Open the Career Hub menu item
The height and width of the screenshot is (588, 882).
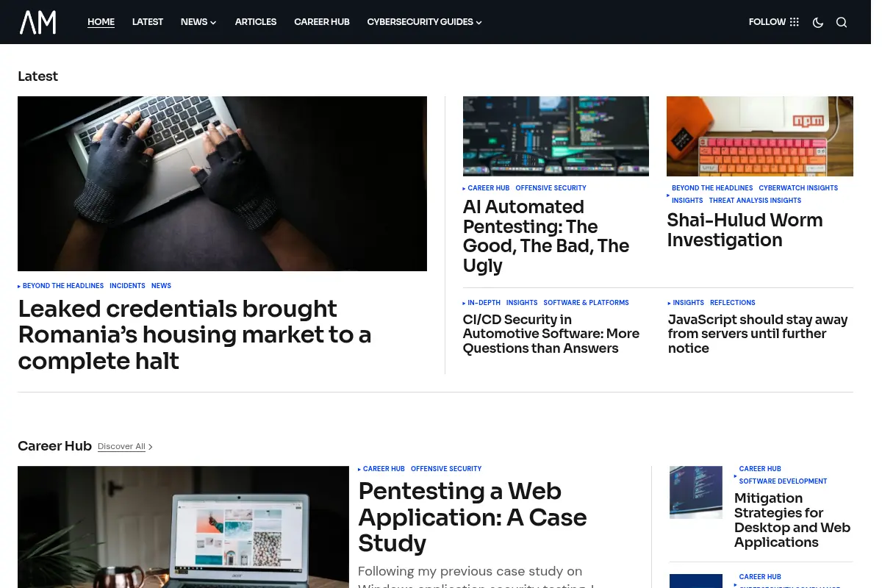322,22
